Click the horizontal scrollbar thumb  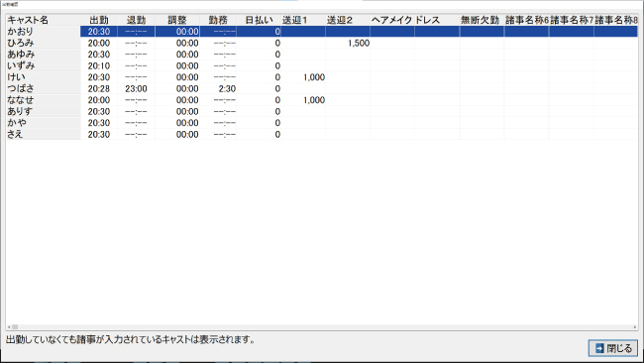pos(15,327)
